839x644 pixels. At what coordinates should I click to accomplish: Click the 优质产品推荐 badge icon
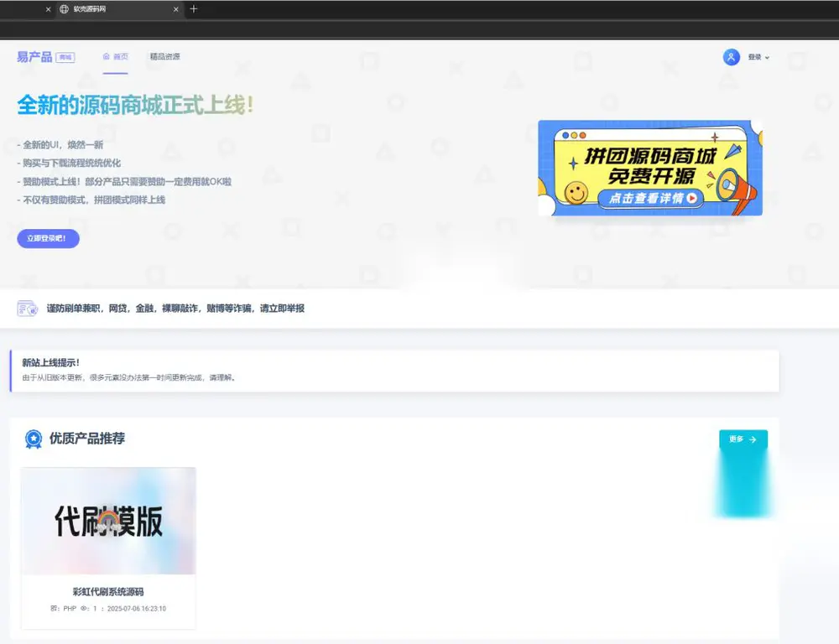click(34, 439)
